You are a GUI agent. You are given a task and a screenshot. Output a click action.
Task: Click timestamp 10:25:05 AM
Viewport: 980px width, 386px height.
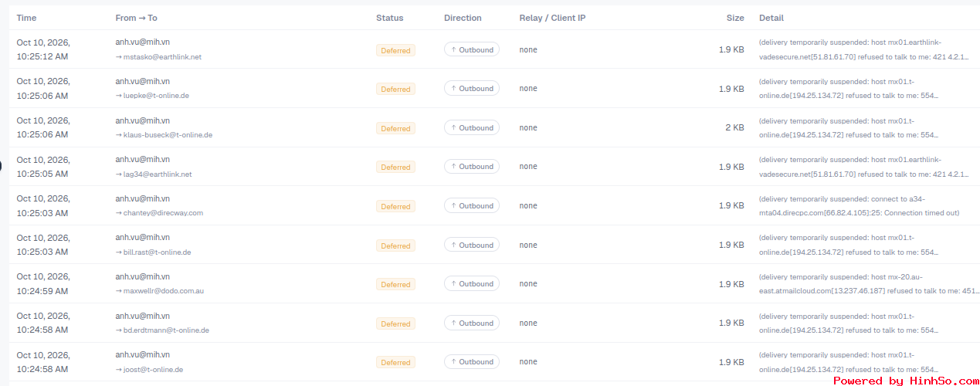[42, 174]
